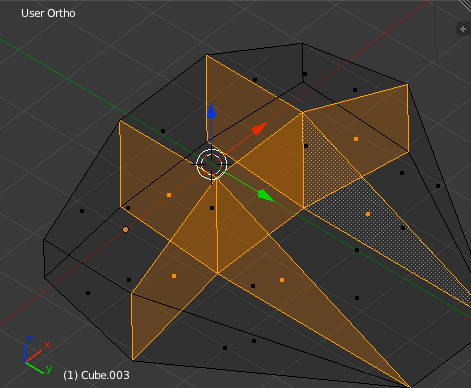Select the black face dot on the far-left face

pyautogui.click(x=82, y=211)
